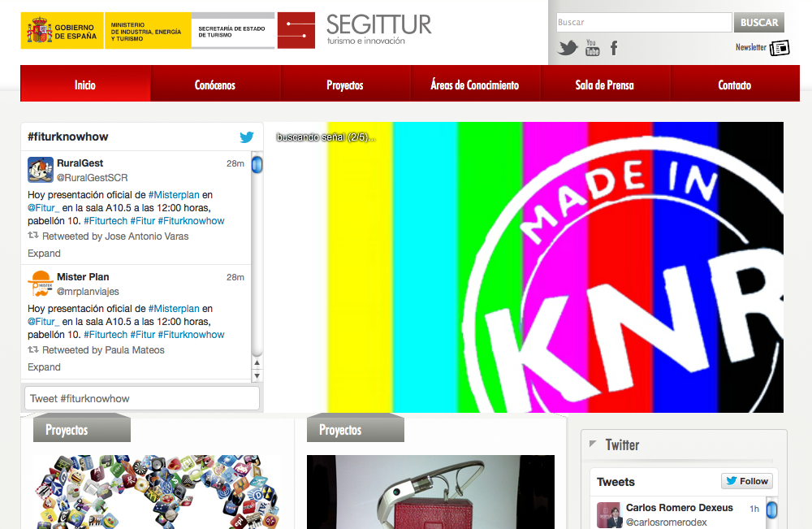This screenshot has height=529, width=812.
Task: Focus the Tweet #fiturknowhow input box
Action: 142,398
